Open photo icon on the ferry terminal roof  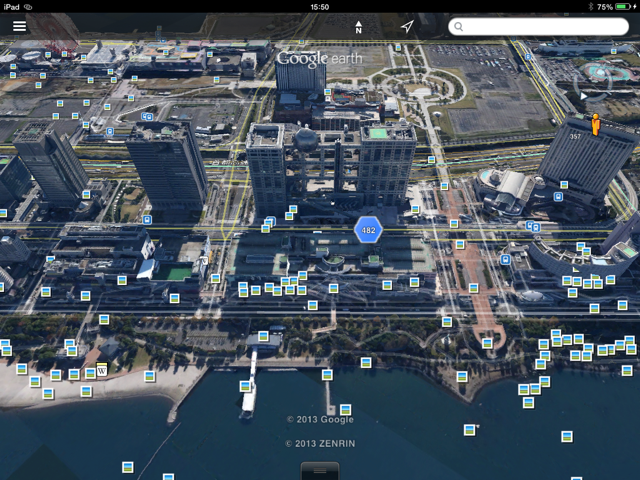tap(263, 336)
